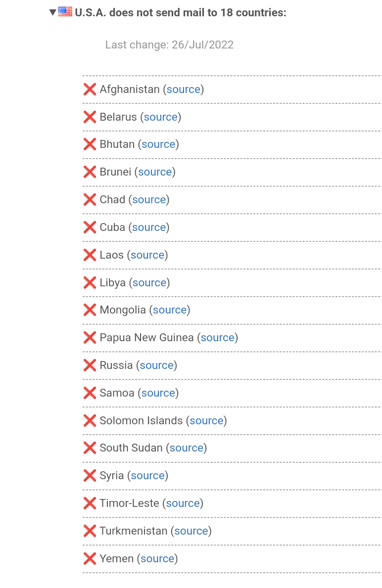Screen dimensions: 382x588
Task: Collapse the U.S.A. mail restrictions section
Action: pos(53,12)
